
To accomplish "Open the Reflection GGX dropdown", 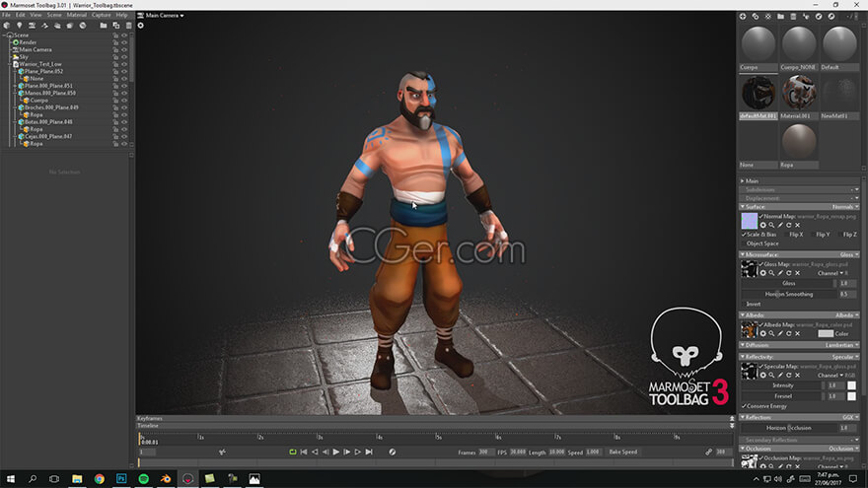I will 850,418.
